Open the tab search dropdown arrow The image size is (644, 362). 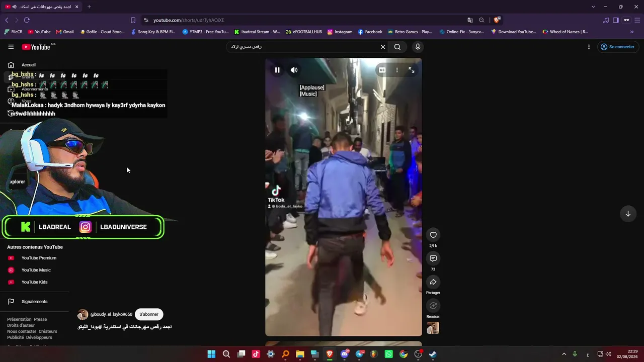click(x=593, y=7)
